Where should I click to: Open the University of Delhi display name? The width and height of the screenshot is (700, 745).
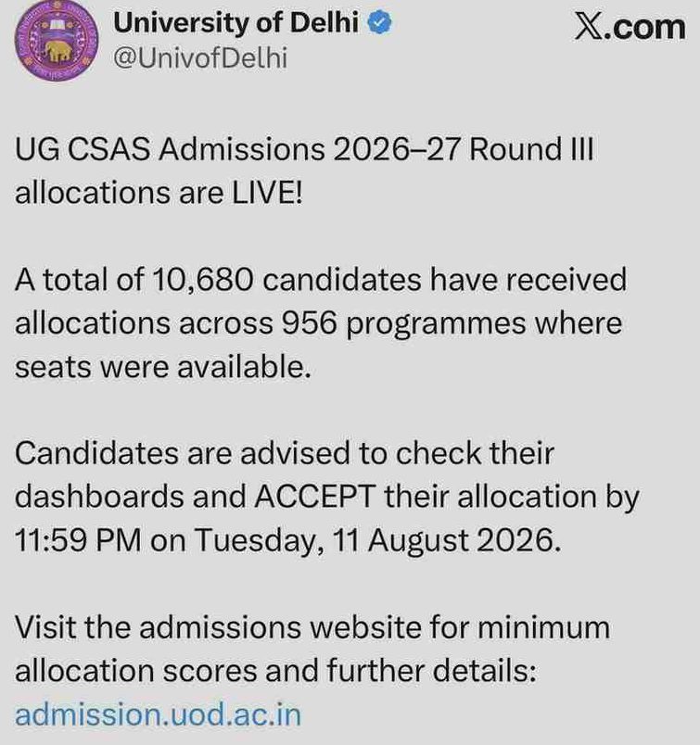tap(235, 23)
